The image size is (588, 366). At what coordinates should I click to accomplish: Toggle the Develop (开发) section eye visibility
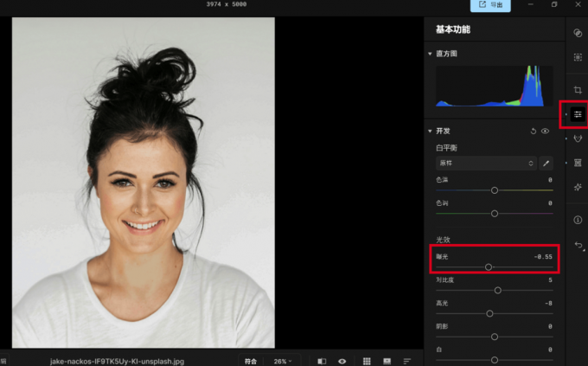(x=546, y=132)
